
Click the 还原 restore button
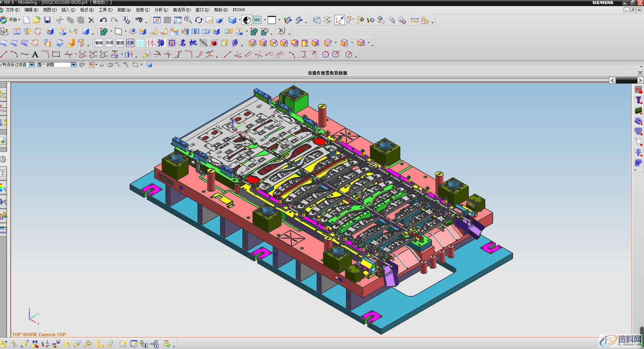(130, 43)
